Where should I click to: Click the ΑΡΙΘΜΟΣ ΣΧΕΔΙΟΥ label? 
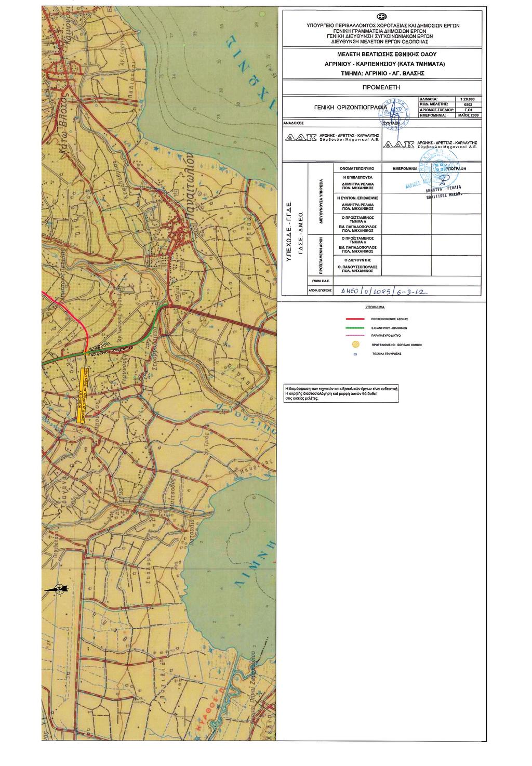[437, 110]
